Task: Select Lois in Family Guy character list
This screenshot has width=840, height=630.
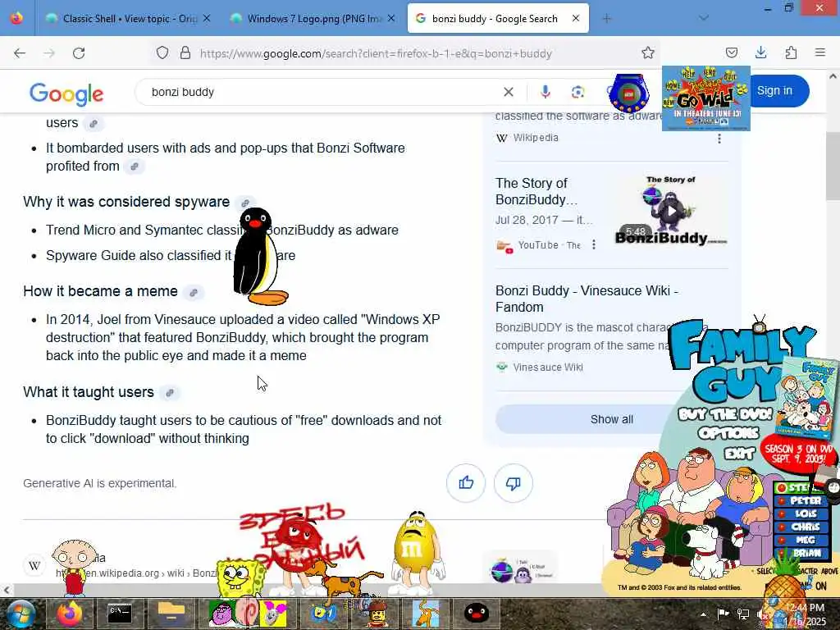Action: (802, 514)
